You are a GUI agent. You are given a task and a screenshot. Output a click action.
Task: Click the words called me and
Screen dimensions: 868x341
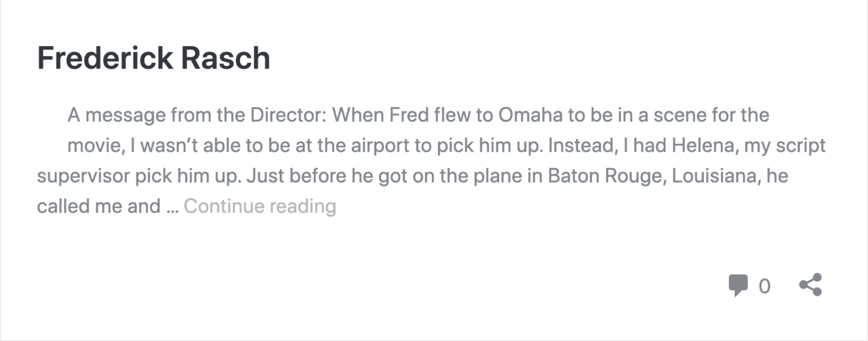[x=98, y=205]
